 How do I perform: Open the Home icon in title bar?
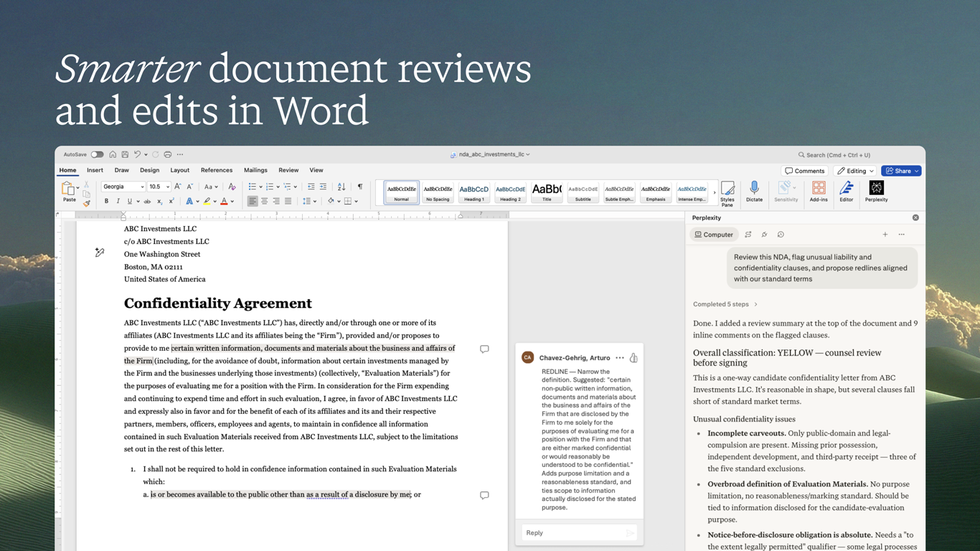coord(113,154)
